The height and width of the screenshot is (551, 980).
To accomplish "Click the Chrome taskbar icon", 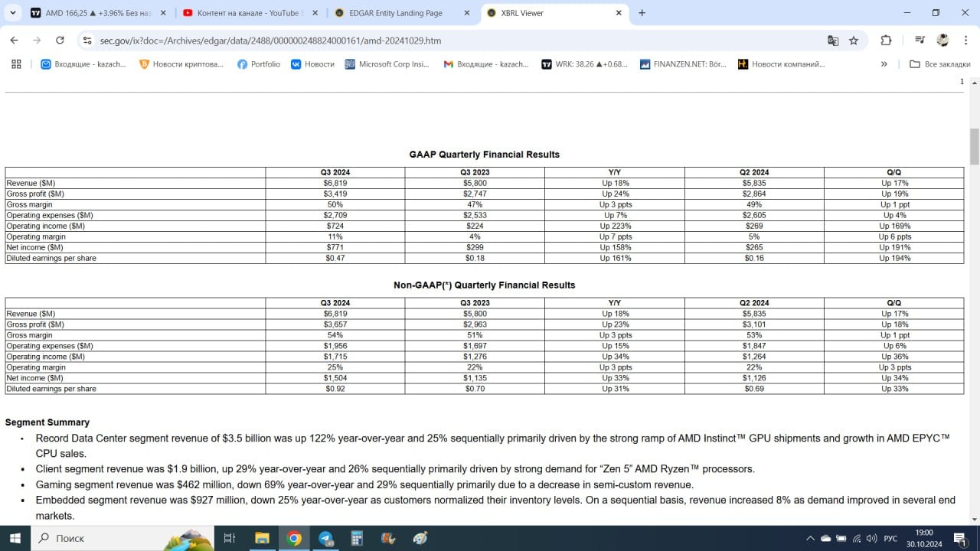I will [x=294, y=538].
